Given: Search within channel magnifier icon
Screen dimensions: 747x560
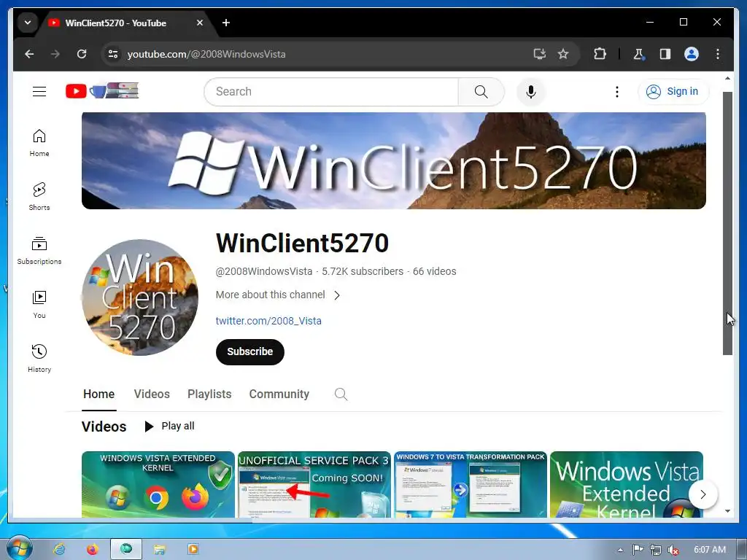Looking at the screenshot, I should tap(341, 394).
